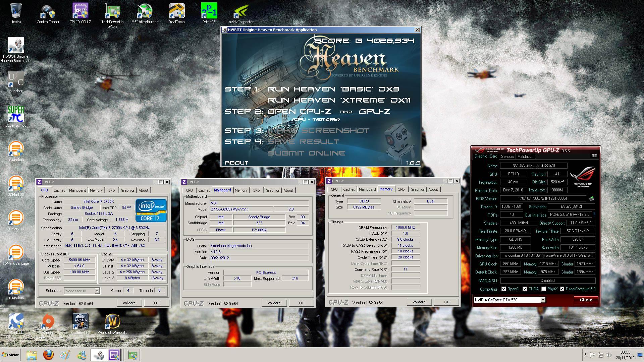Toggle the DirectCompute 5.0 checkbox
The image size is (644, 362).
[562, 289]
